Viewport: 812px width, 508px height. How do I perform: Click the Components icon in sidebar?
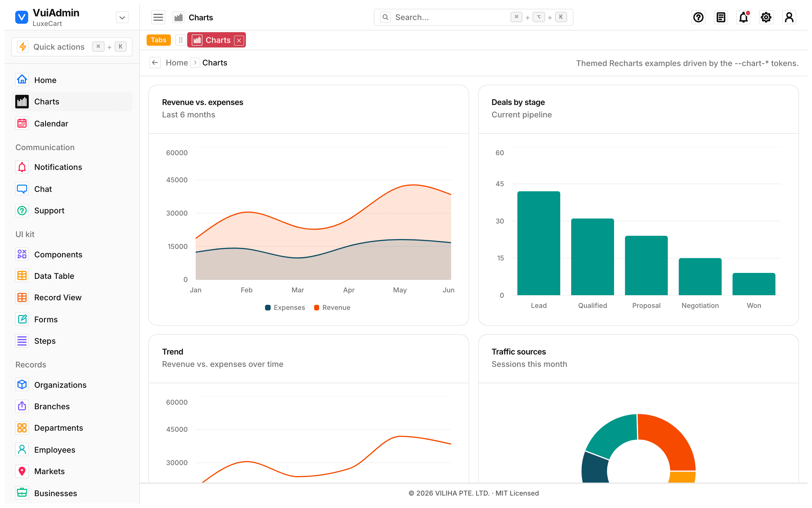[22, 254]
